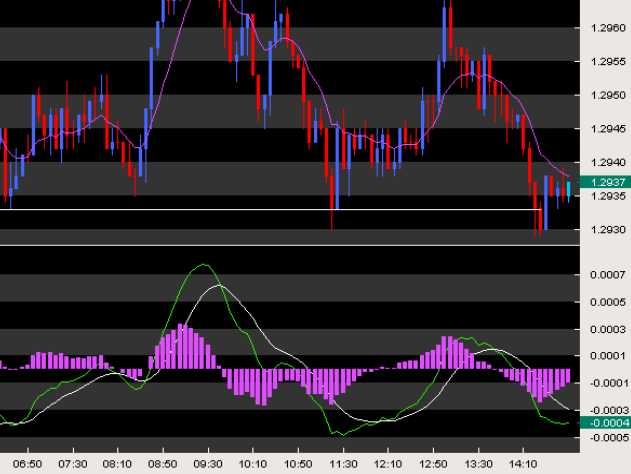Click the 1.2940 price axis label
631x474 pixels.
click(x=608, y=163)
